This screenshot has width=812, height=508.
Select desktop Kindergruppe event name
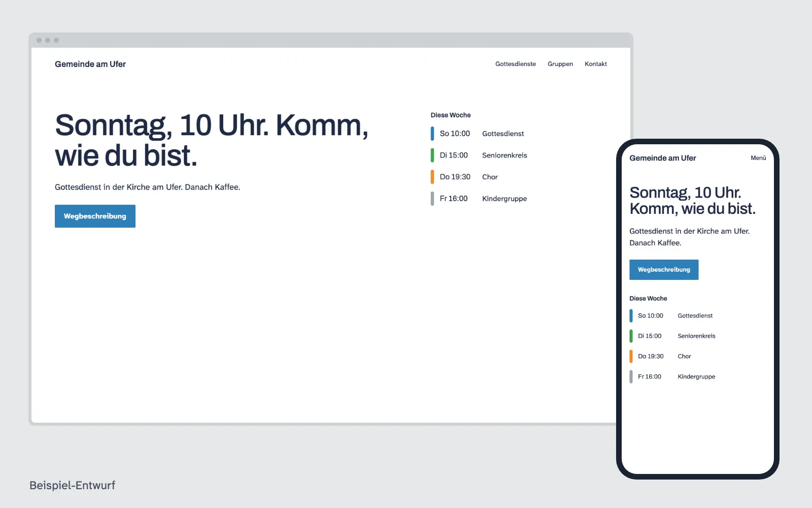[504, 199]
